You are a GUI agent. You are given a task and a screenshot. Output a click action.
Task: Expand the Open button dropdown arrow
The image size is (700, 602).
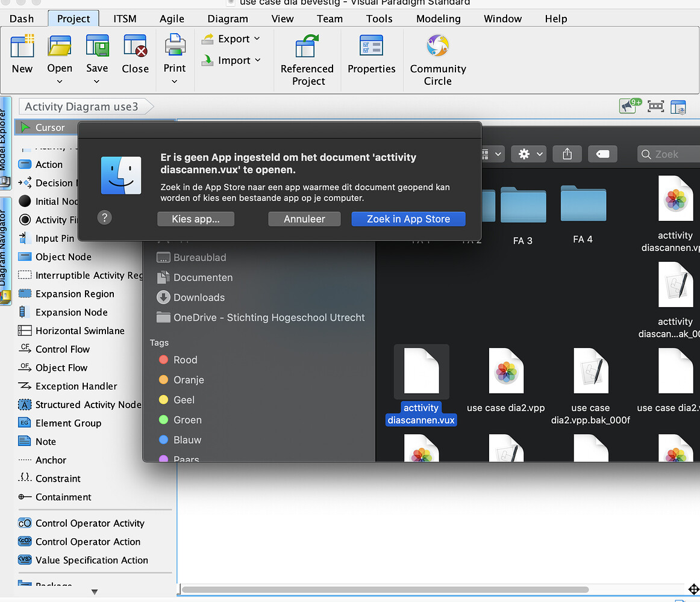point(60,82)
